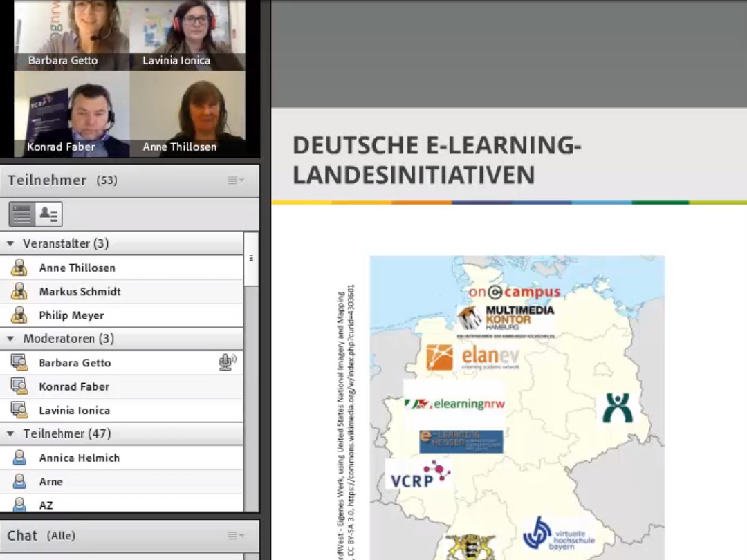
Task: Click Anne Thillosen's webcam video
Action: click(187, 114)
